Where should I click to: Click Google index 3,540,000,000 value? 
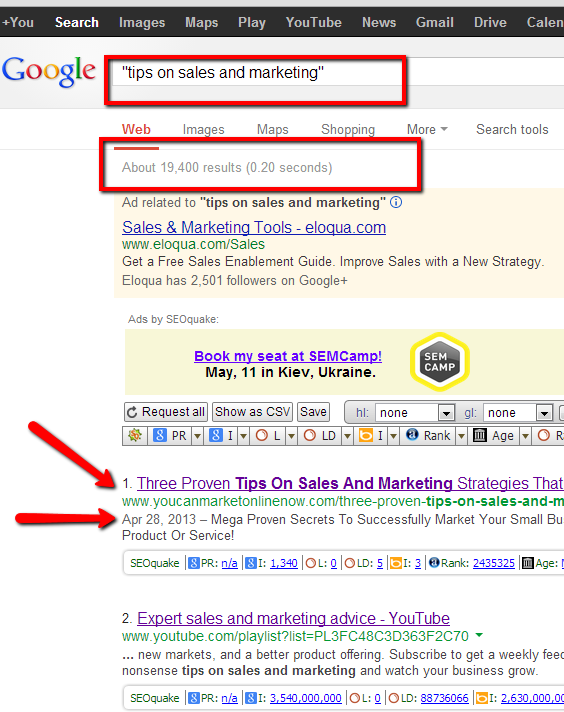tap(306, 698)
